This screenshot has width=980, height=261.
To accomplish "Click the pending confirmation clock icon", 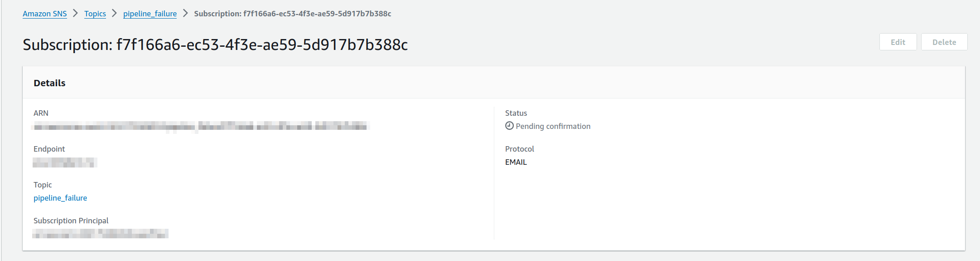I will (509, 126).
